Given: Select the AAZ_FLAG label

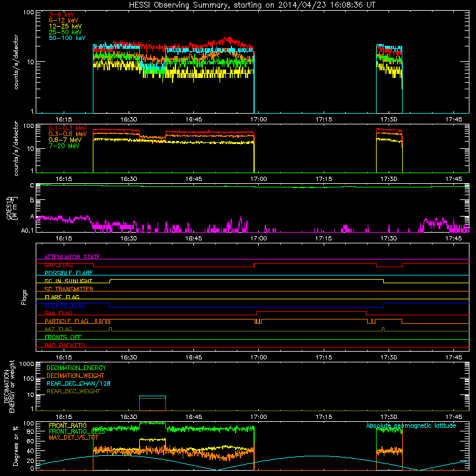Looking at the screenshot, I should point(58,329).
